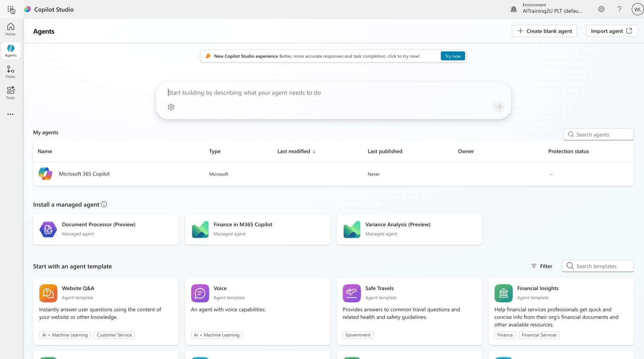This screenshot has width=644, height=359.
Task: Click the Document Processor agent icon
Action: coord(48,229)
